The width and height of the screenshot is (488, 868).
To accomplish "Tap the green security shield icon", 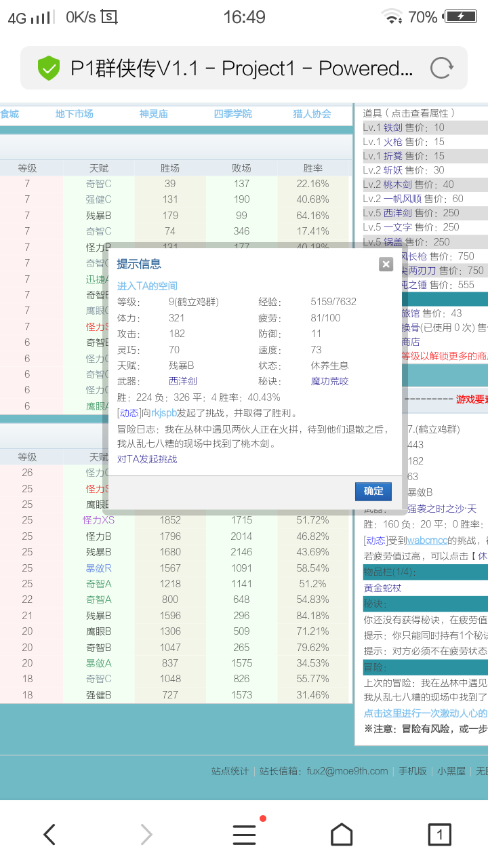I will click(49, 68).
